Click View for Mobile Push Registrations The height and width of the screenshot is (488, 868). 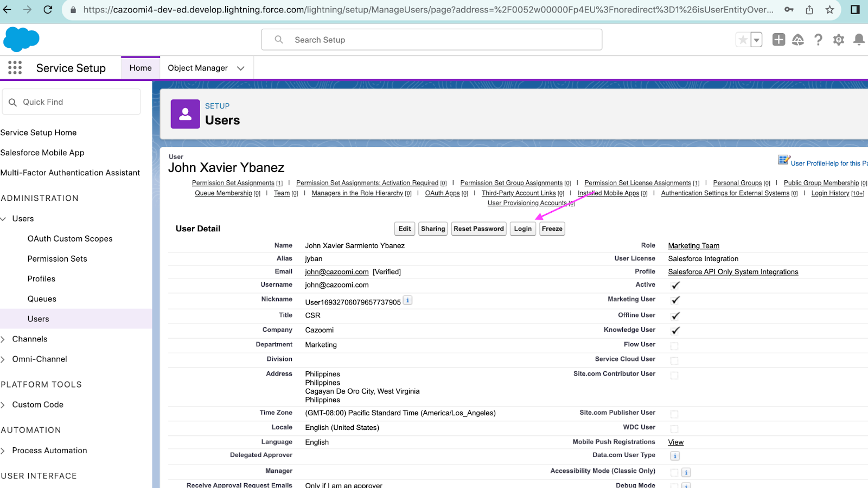(676, 442)
